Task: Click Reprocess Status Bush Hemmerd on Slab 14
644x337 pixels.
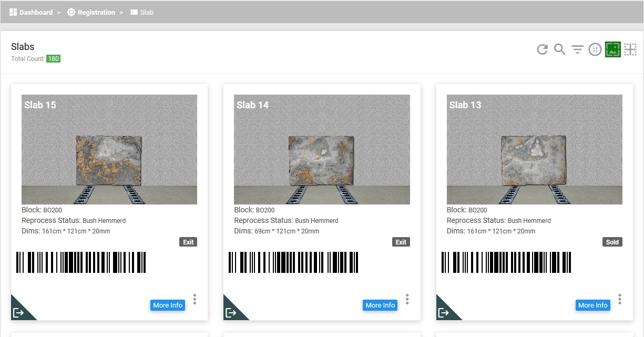Action: pos(286,220)
